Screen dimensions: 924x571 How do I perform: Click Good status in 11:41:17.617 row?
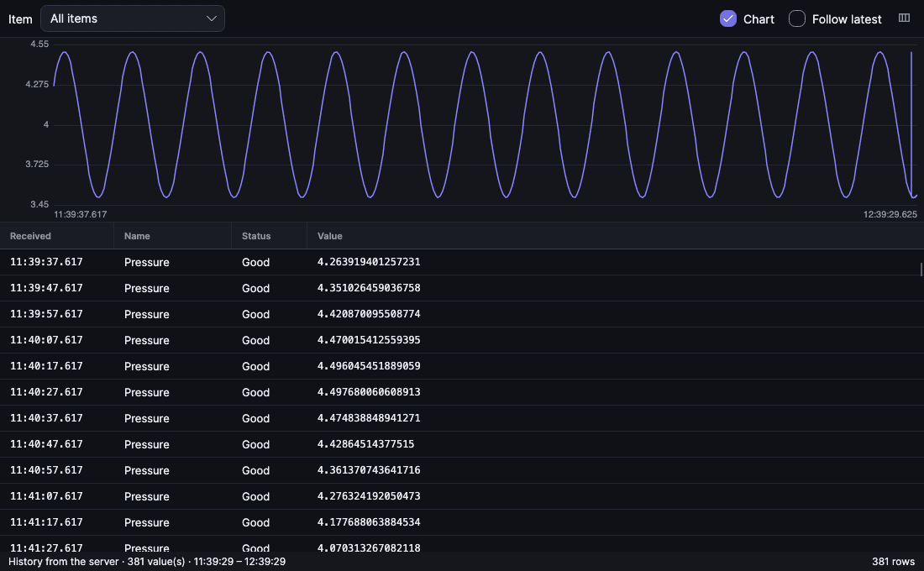pos(255,522)
